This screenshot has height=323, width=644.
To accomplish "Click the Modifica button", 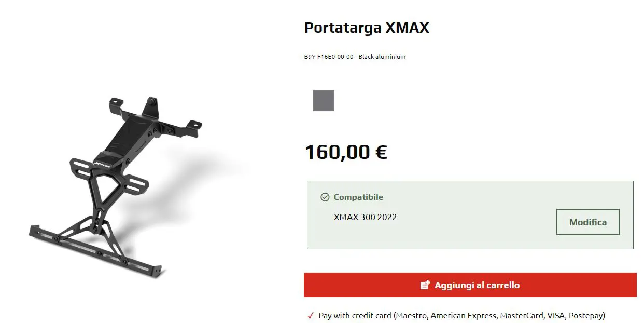I will coord(588,222).
